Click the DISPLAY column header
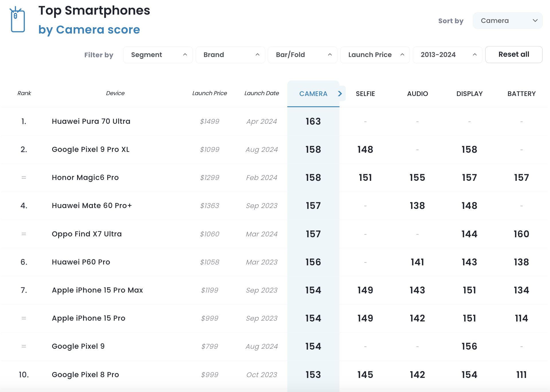550x392 pixels. pos(469,93)
